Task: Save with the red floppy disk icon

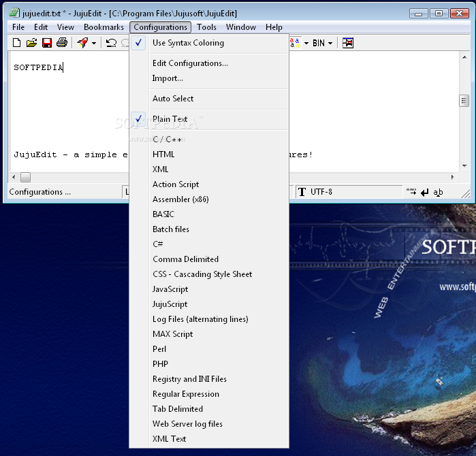Action: (47, 43)
